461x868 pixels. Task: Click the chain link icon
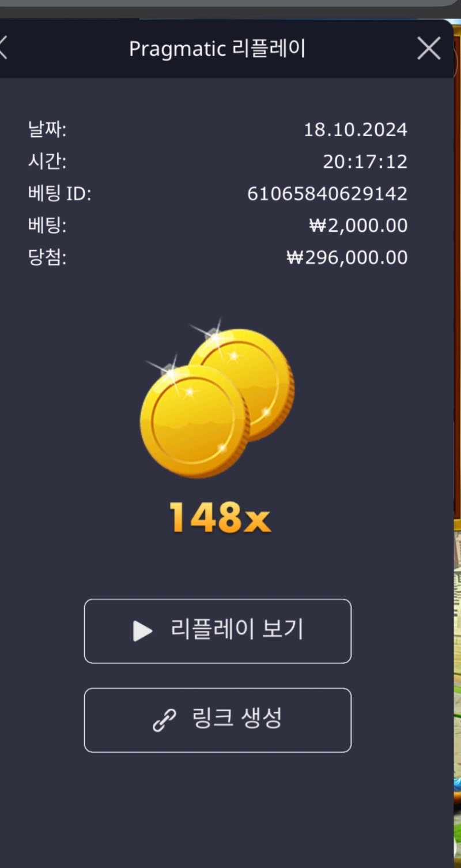point(164,720)
